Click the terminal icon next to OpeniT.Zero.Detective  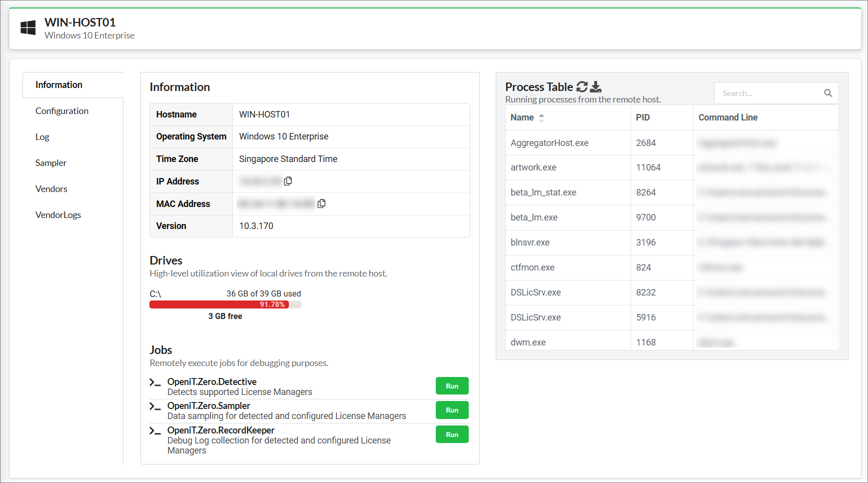coord(155,382)
